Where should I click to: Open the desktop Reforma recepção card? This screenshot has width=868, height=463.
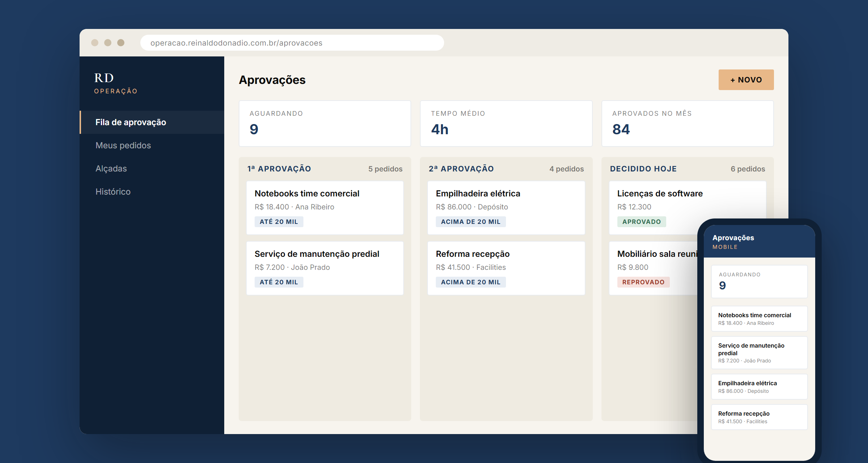pos(506,268)
